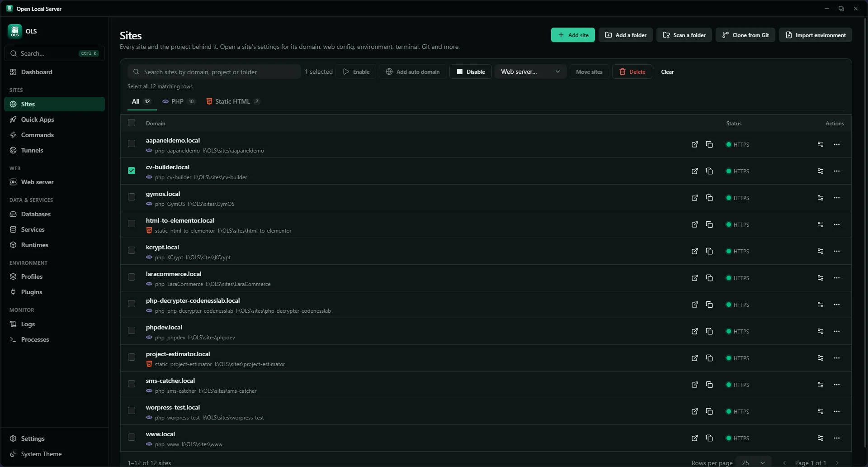This screenshot has width=868, height=467.
Task: Switch to the PHP tab
Action: pyautogui.click(x=179, y=101)
